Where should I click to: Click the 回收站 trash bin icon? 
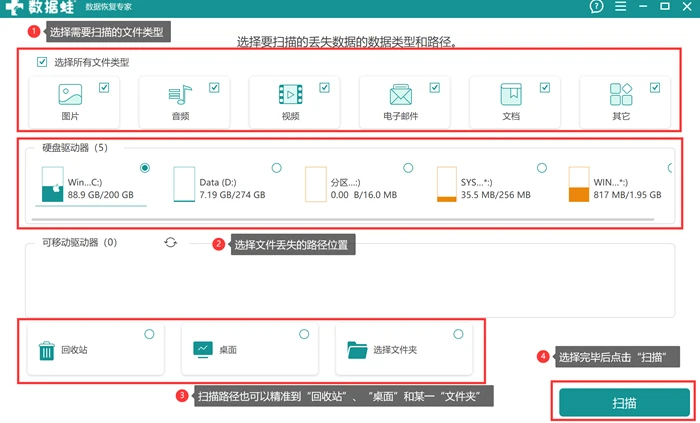[46, 351]
